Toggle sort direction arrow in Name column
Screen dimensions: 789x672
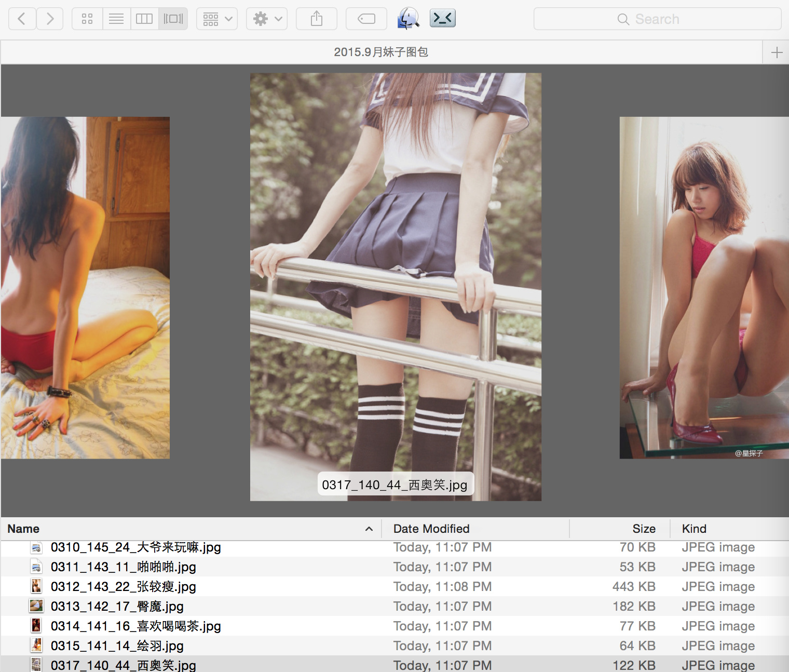pos(369,529)
